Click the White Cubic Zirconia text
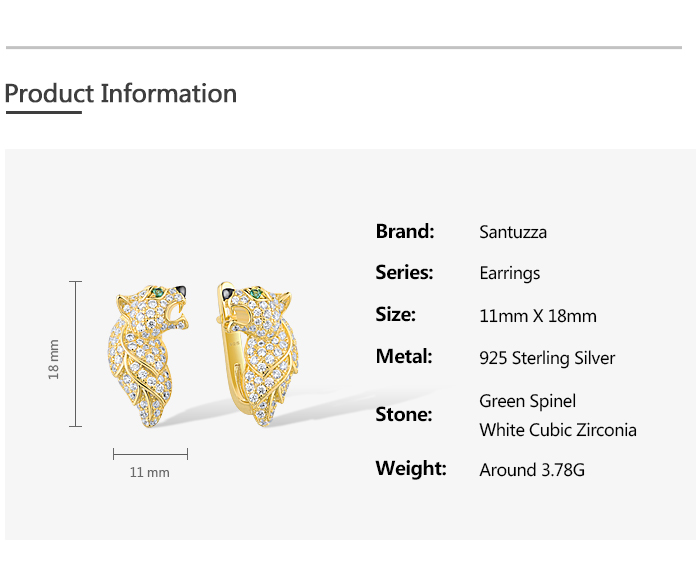 pyautogui.click(x=558, y=430)
